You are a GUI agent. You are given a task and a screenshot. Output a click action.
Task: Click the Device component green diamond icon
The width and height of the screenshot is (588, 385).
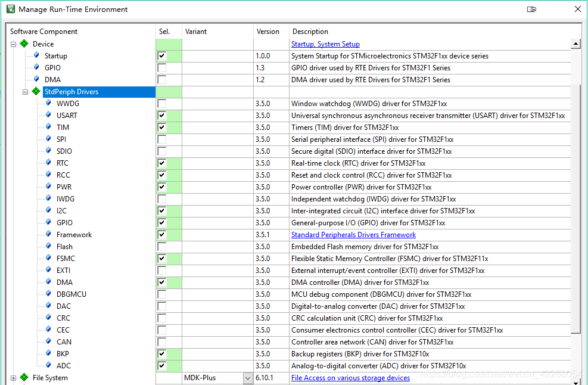point(24,44)
